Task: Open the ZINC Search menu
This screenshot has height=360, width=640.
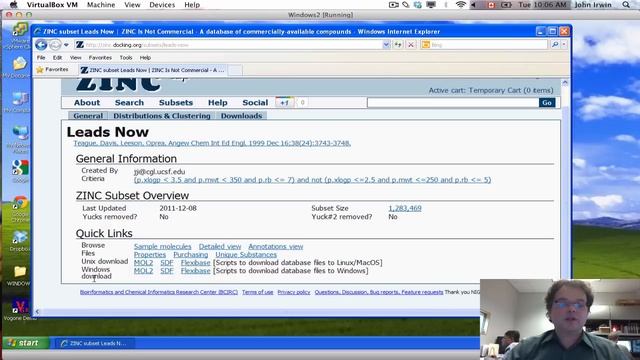Action: tap(129, 102)
